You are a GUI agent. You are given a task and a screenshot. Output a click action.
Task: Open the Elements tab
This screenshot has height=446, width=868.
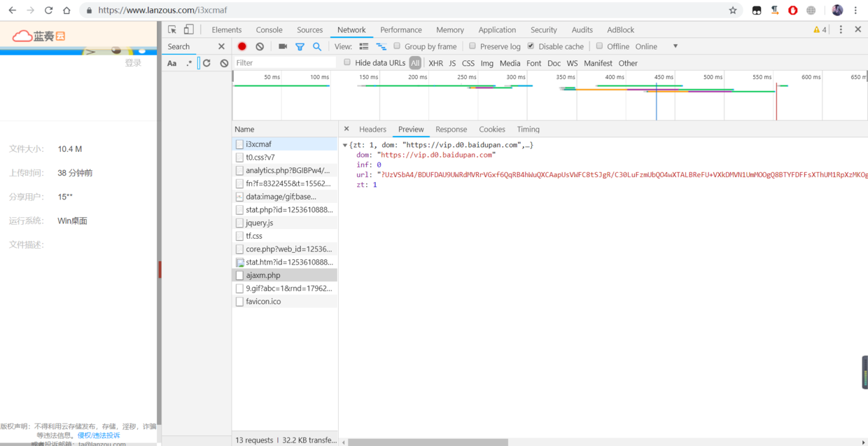click(227, 29)
